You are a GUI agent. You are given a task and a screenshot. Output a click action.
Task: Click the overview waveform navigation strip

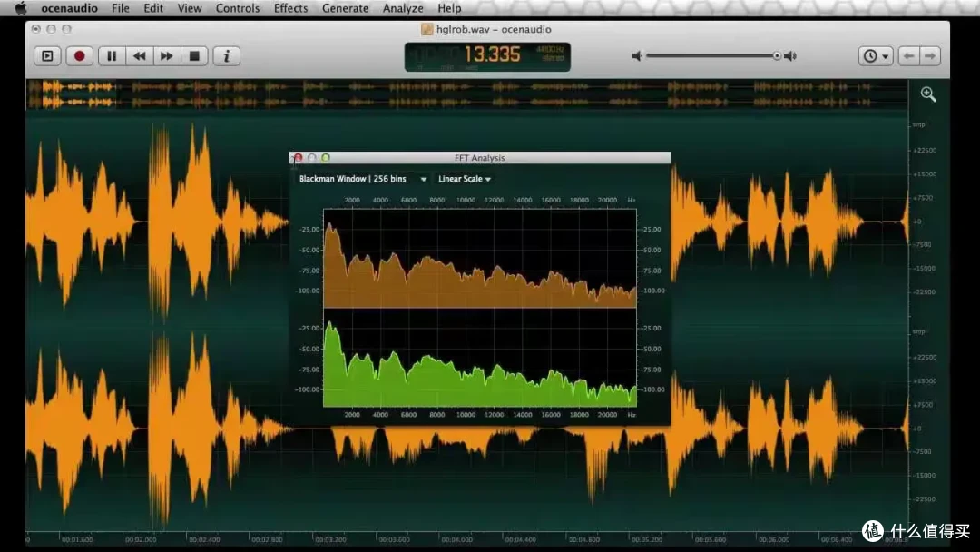coord(466,94)
